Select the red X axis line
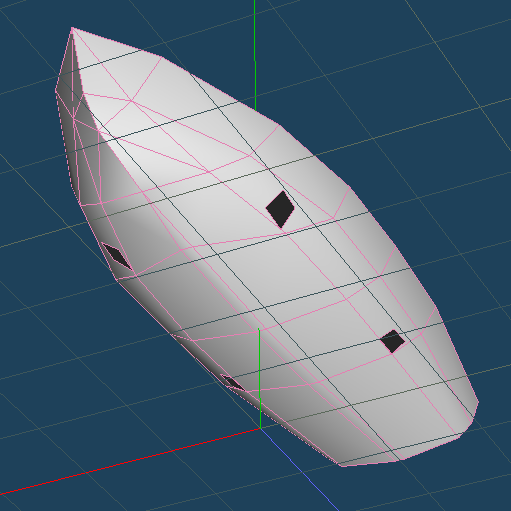 click(x=130, y=461)
